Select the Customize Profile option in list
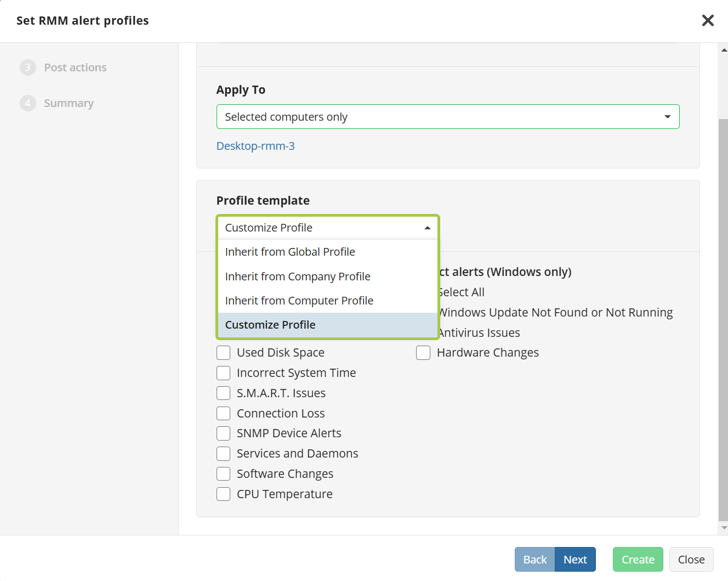This screenshot has height=581, width=728. coord(270,325)
